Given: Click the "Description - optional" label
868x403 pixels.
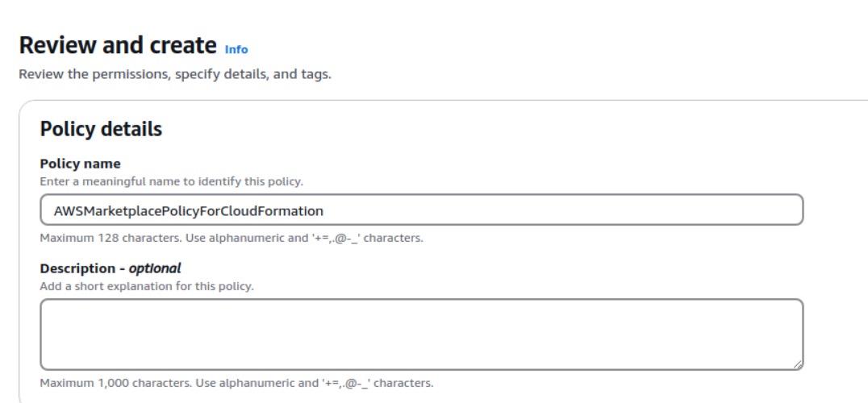Looking at the screenshot, I should (x=111, y=268).
